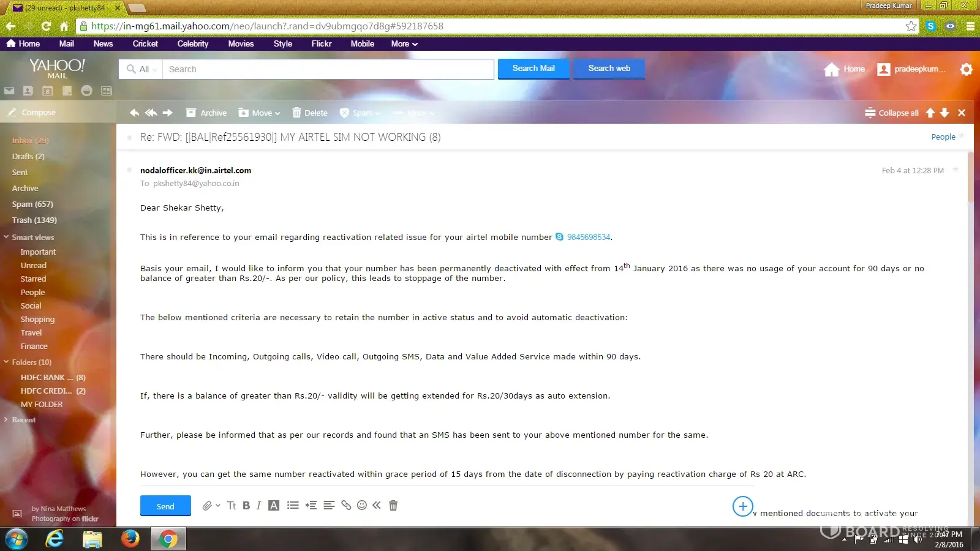Screen dimensions: 980x551
Task: Star the conversation next to People
Action: (x=962, y=136)
